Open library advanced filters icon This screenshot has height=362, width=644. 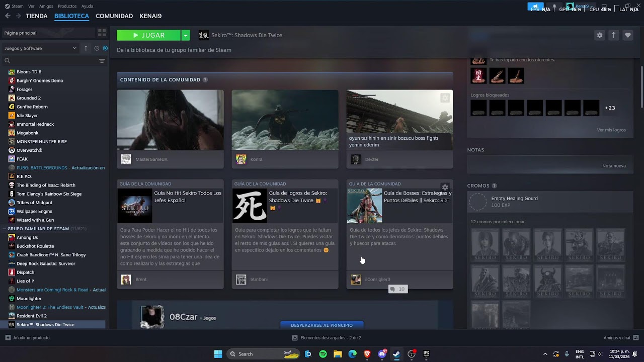102,61
